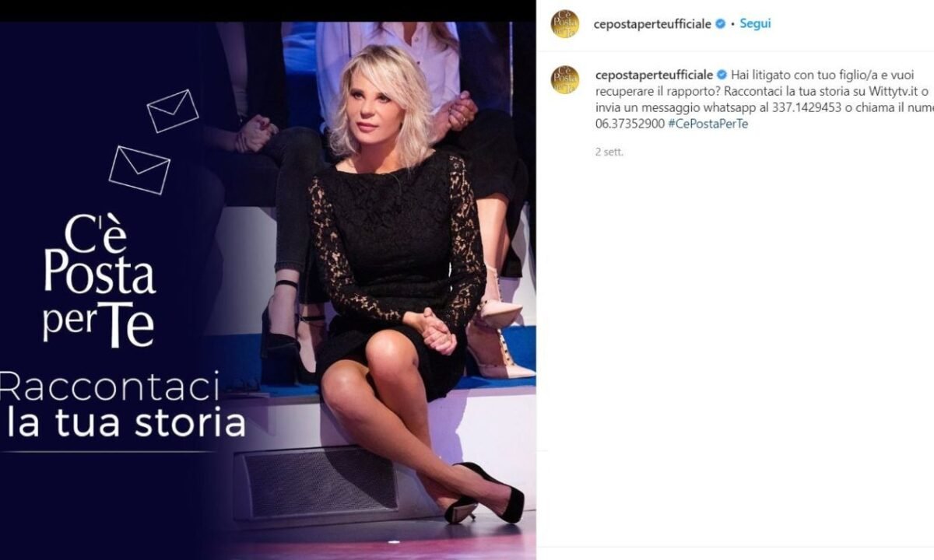Click the upper envelope icon in the image
Screen dimensions: 934x560
pos(172,111)
